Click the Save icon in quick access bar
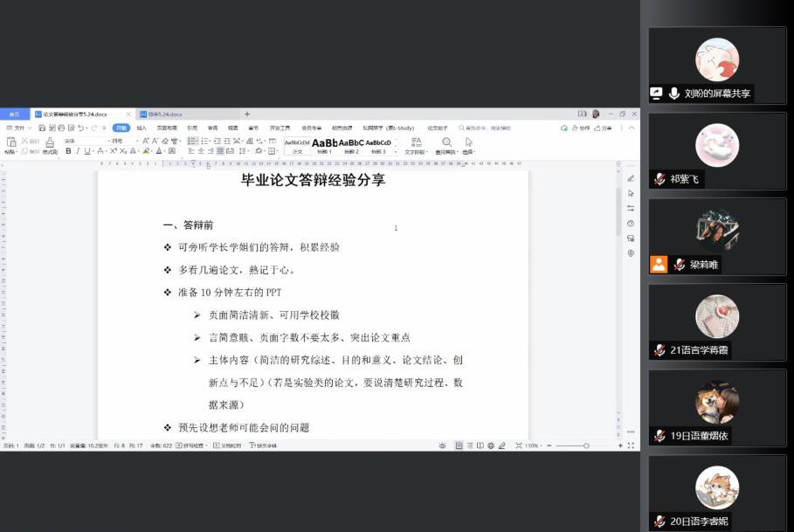 click(x=41, y=128)
